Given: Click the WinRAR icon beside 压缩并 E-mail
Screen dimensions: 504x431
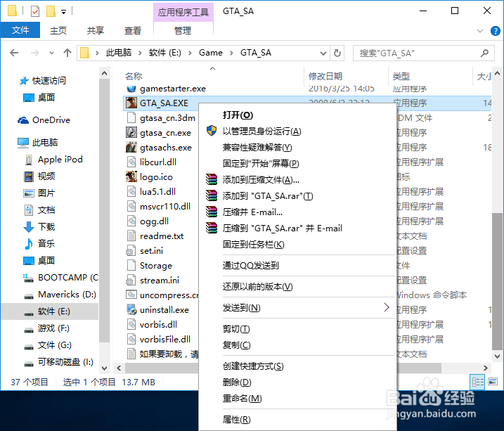Looking at the screenshot, I should coord(212,212).
